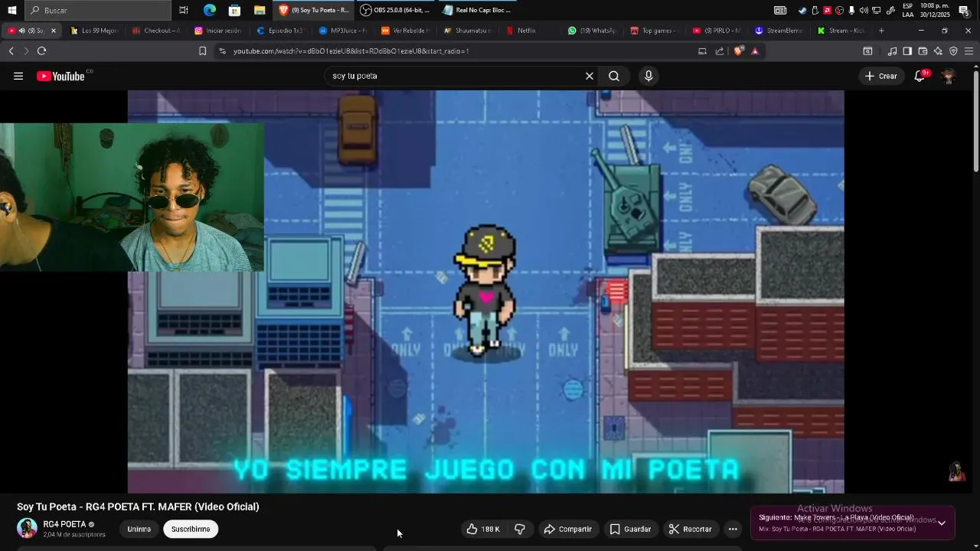Open taskbar volume speaker icon

click(864, 10)
